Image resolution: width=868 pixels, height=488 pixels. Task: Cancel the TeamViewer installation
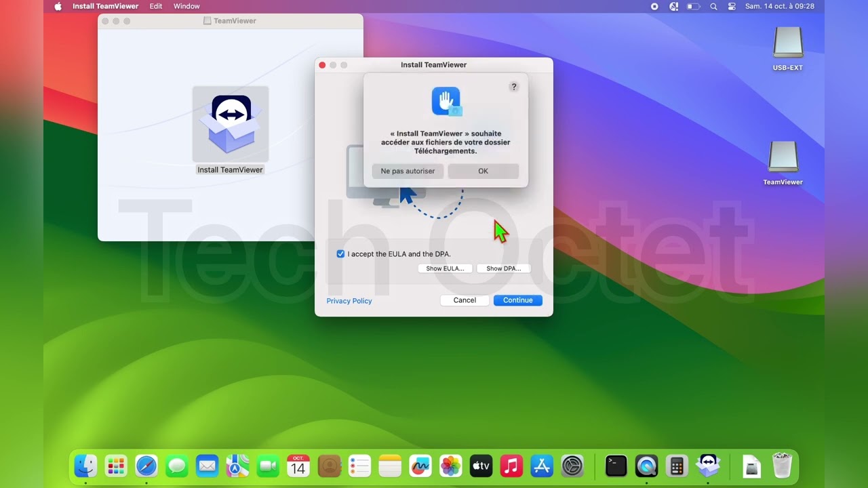point(465,300)
